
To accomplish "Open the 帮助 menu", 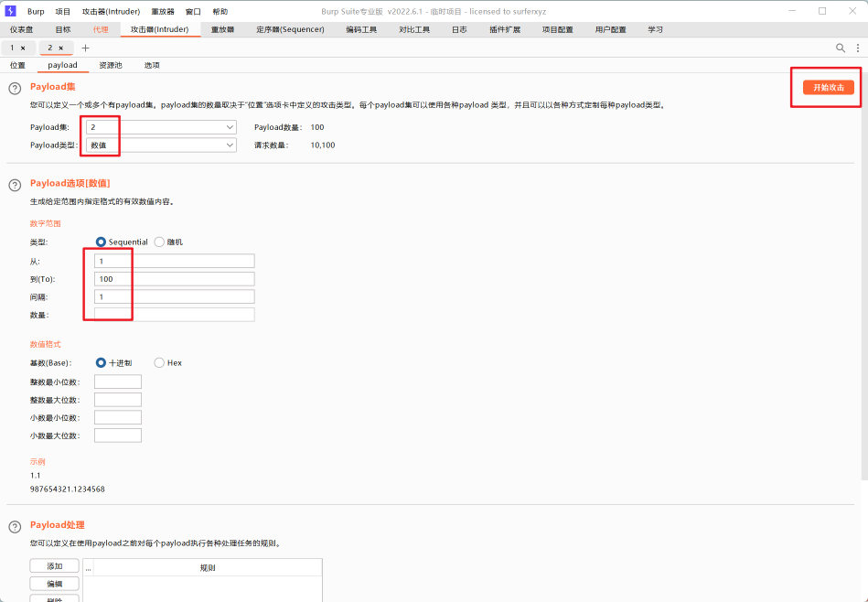I will coord(220,12).
